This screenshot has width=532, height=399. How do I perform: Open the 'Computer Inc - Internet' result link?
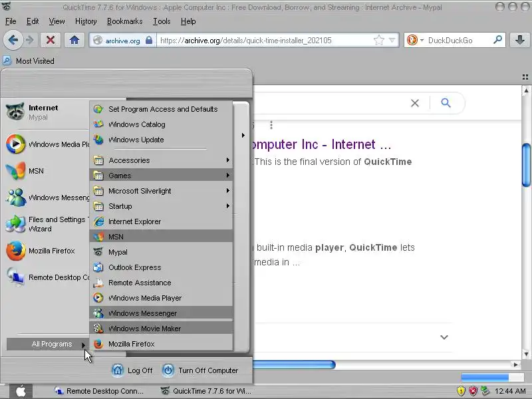(321, 144)
